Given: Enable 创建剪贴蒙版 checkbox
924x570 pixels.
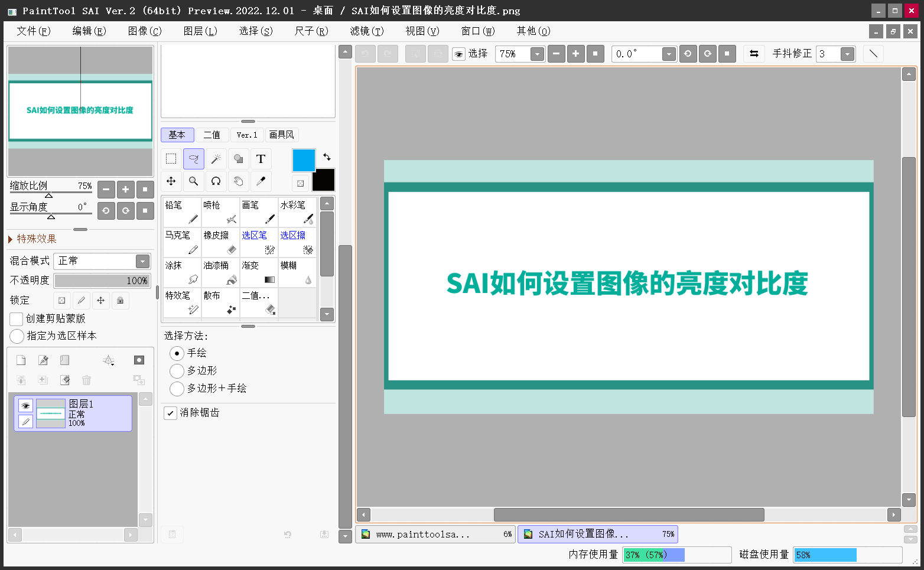Looking at the screenshot, I should pos(17,319).
